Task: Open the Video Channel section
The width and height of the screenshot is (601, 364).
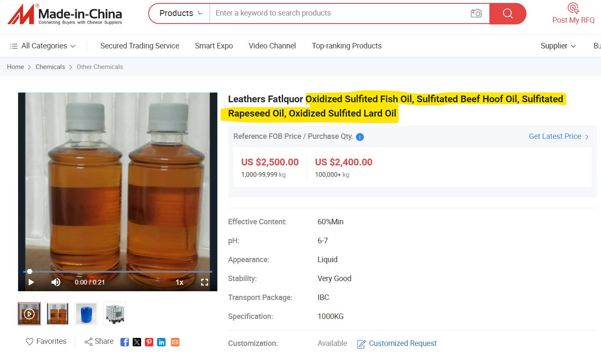Action: coord(272,45)
